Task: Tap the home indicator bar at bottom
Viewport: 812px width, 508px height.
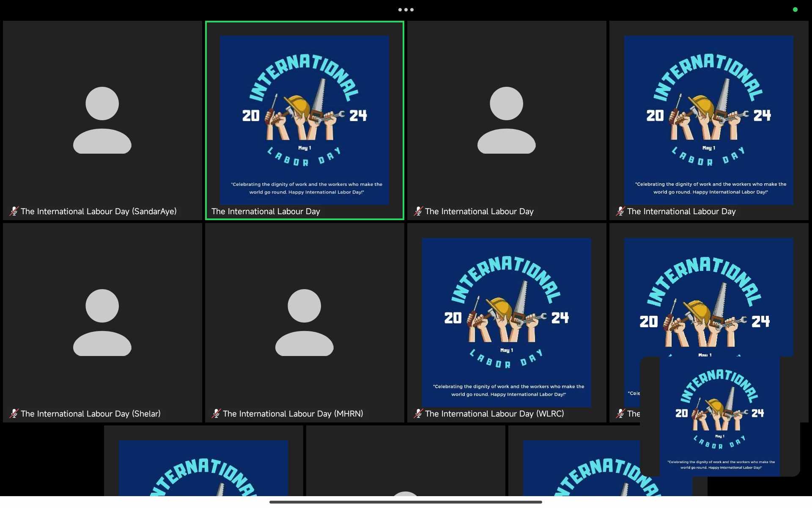Action: point(406,502)
